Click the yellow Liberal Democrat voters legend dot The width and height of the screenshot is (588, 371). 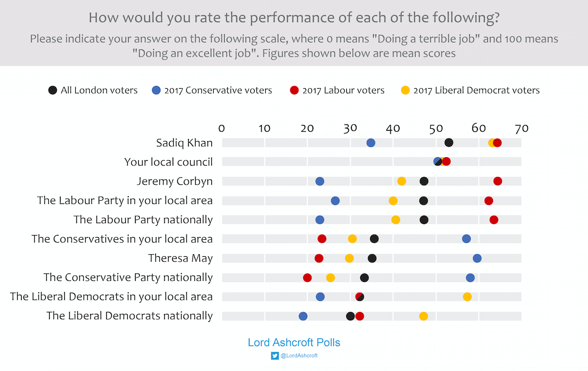click(405, 90)
